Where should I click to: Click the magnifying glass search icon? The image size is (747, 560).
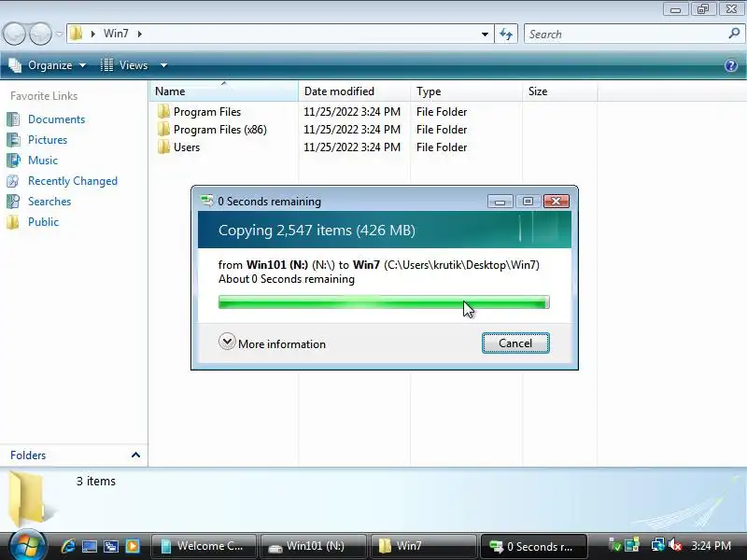click(x=734, y=34)
